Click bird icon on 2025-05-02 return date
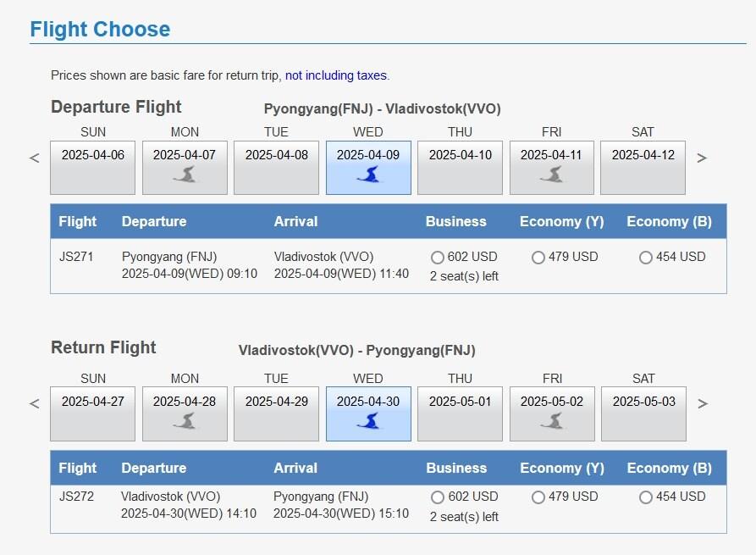The height and width of the screenshot is (555, 756). (552, 420)
